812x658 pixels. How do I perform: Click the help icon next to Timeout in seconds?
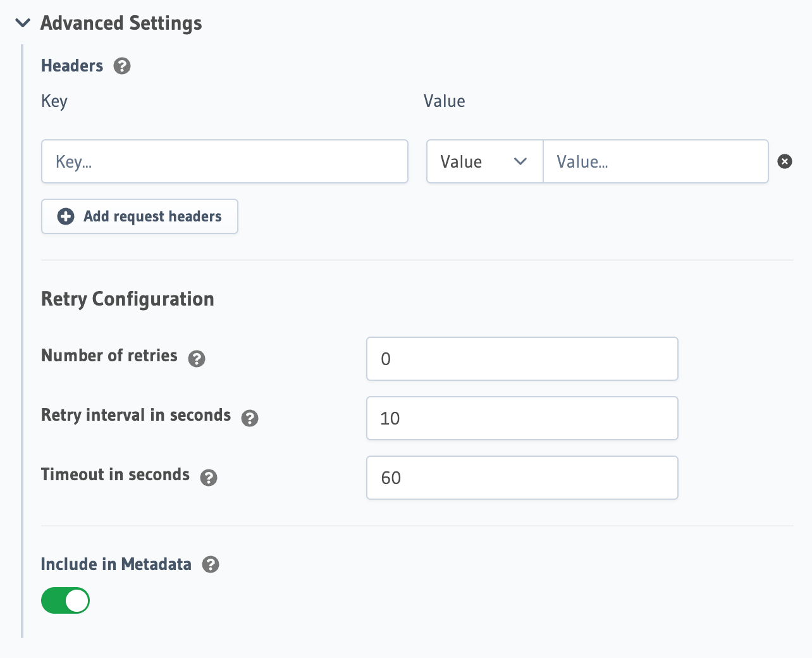point(209,478)
